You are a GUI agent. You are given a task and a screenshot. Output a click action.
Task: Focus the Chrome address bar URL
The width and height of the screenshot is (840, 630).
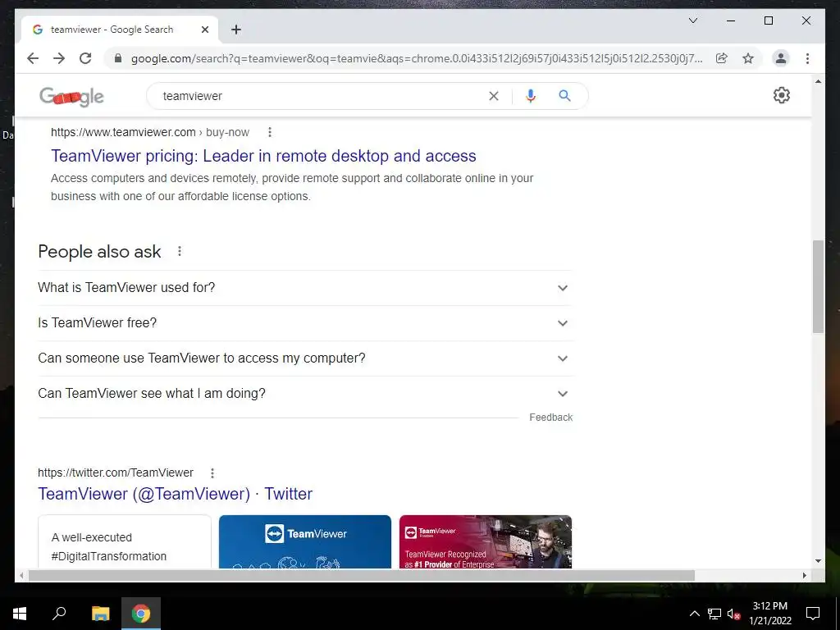417,58
